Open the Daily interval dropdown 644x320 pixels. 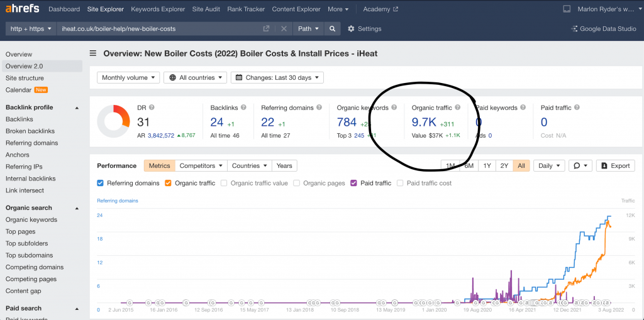coord(549,165)
